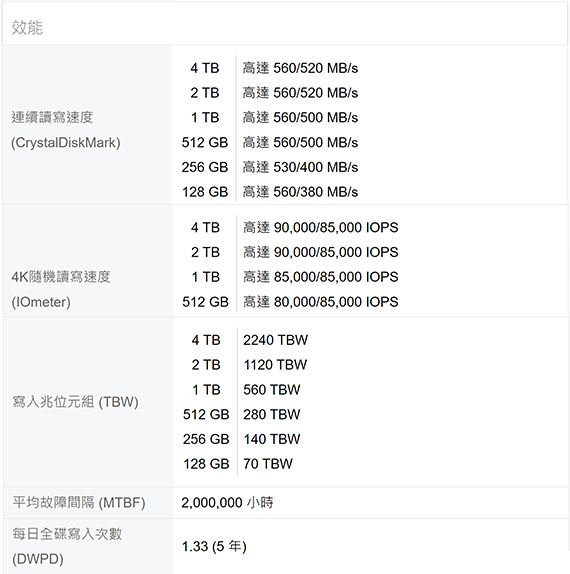Screen dimensions: 570x574
Task: Click the 平均故障間隔 (MTBF) label
Action: point(79,503)
